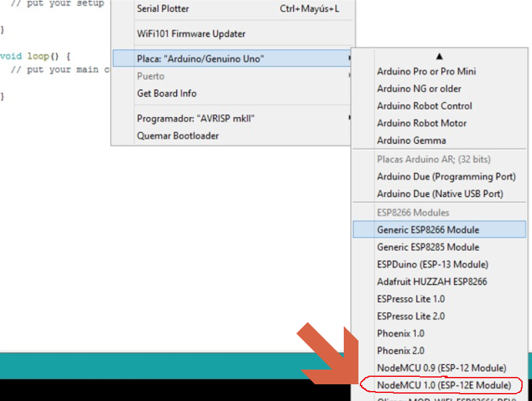Click the "put your main c" comment line
Viewport: 532px width, 401px height.
point(60,70)
